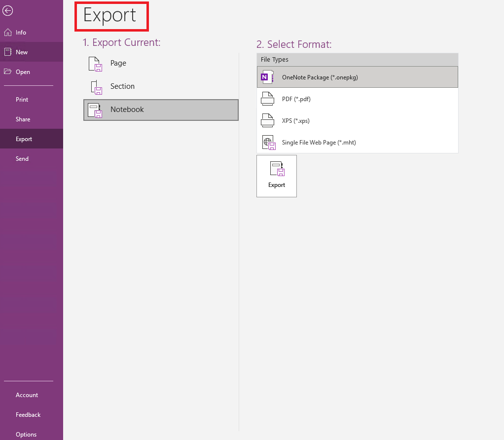
Task: Click the Info home icon
Action: pos(8,33)
